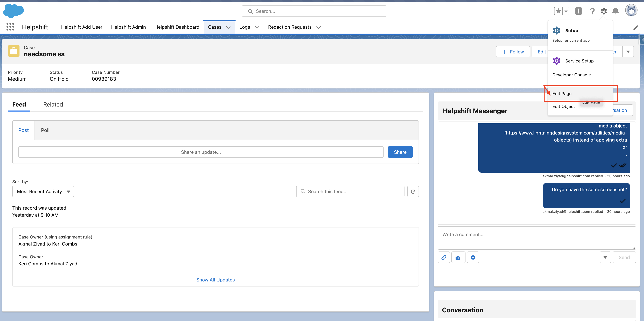
Task: Open the Most Recent Activity sort dropdown
Action: [43, 192]
